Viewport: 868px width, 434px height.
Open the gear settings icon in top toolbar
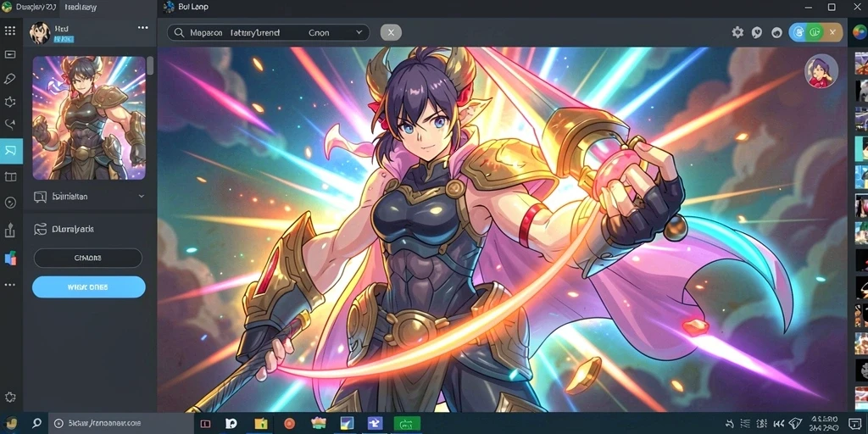737,33
